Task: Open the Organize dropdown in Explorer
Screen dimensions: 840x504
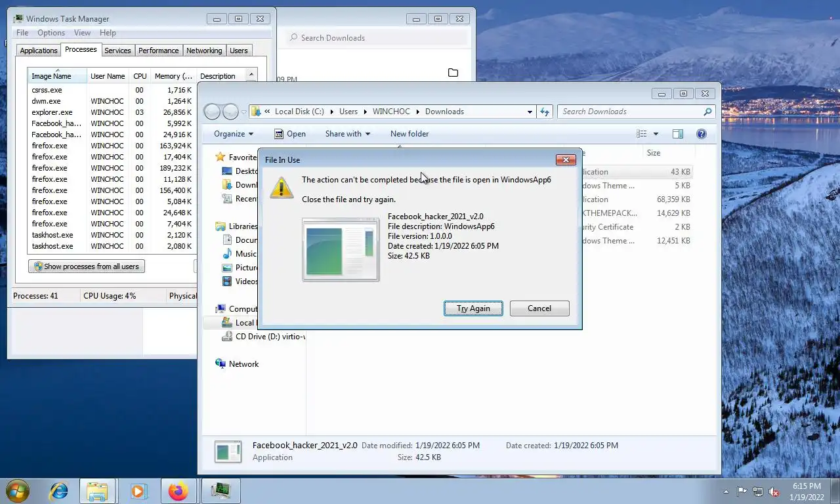Action: pyautogui.click(x=234, y=134)
